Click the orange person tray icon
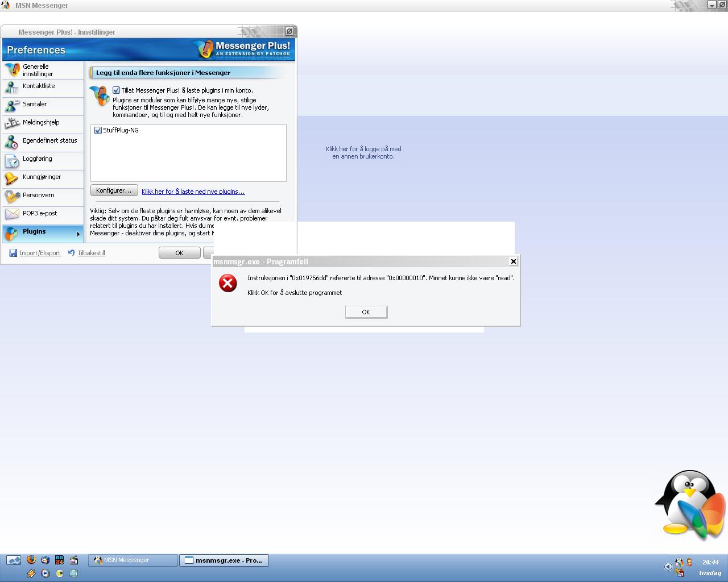 tap(689, 562)
